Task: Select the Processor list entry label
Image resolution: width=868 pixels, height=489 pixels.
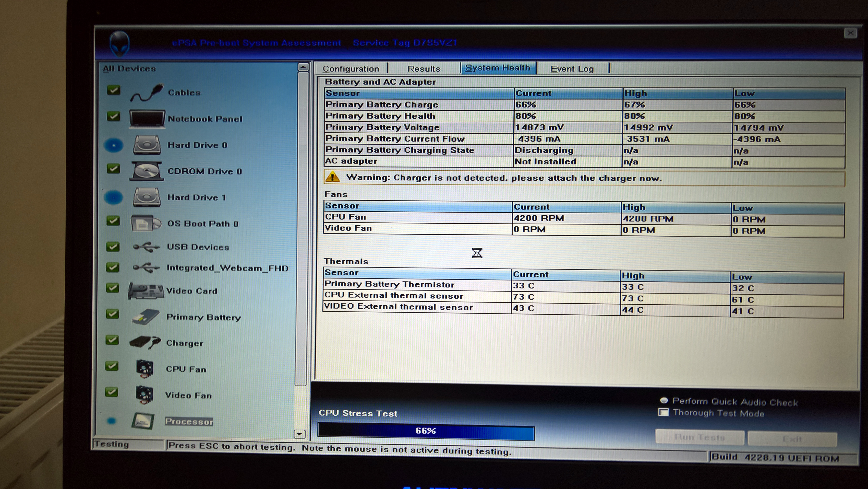Action: (189, 421)
